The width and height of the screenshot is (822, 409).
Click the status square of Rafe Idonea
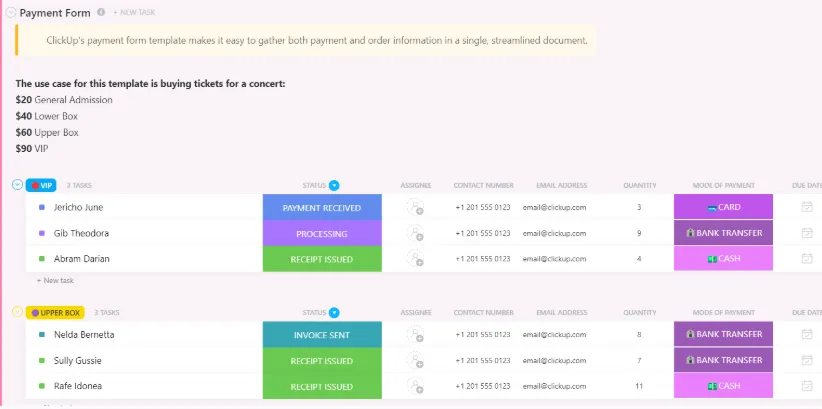tap(42, 386)
